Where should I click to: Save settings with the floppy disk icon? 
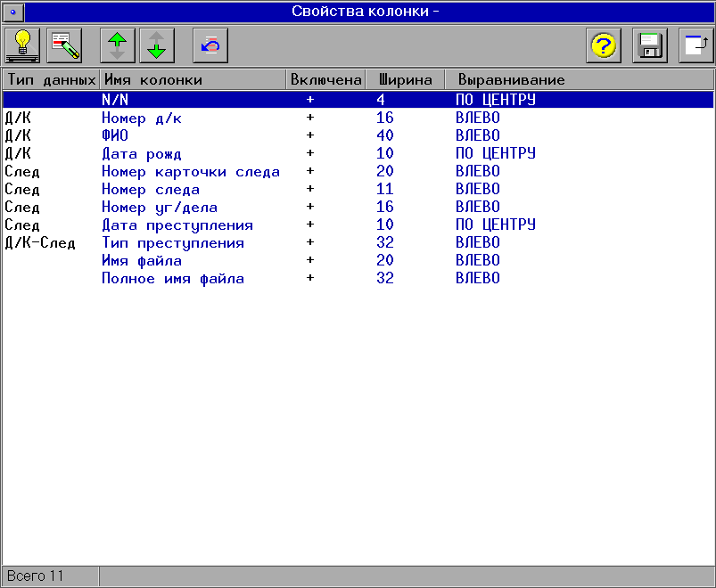pos(650,45)
